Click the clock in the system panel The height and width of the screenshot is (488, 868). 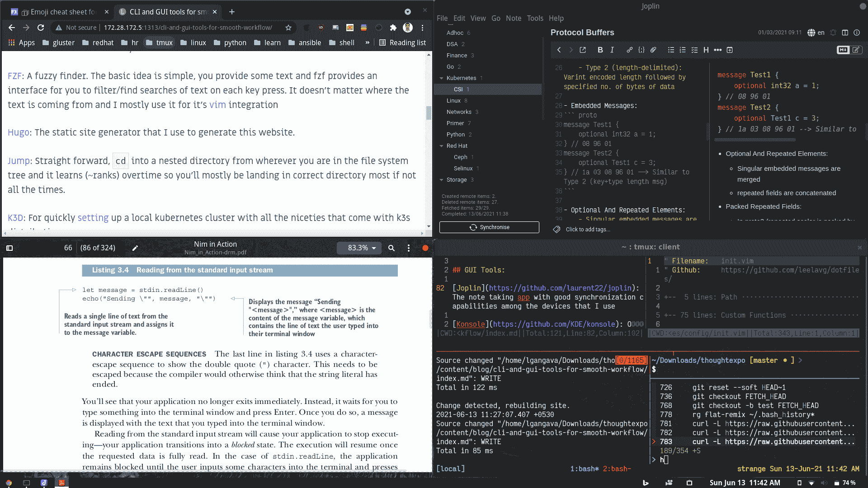pyautogui.click(x=745, y=483)
